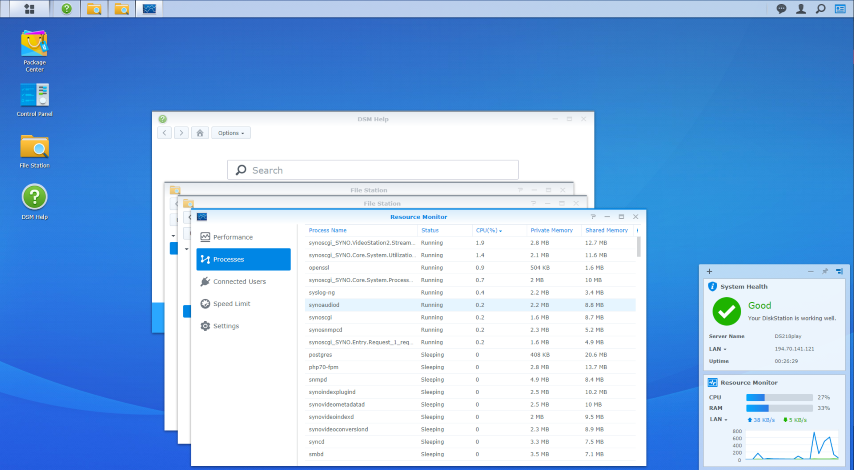The image size is (854, 470).
Task: Open Connected Users in Resource Monitor
Action: coord(243,282)
